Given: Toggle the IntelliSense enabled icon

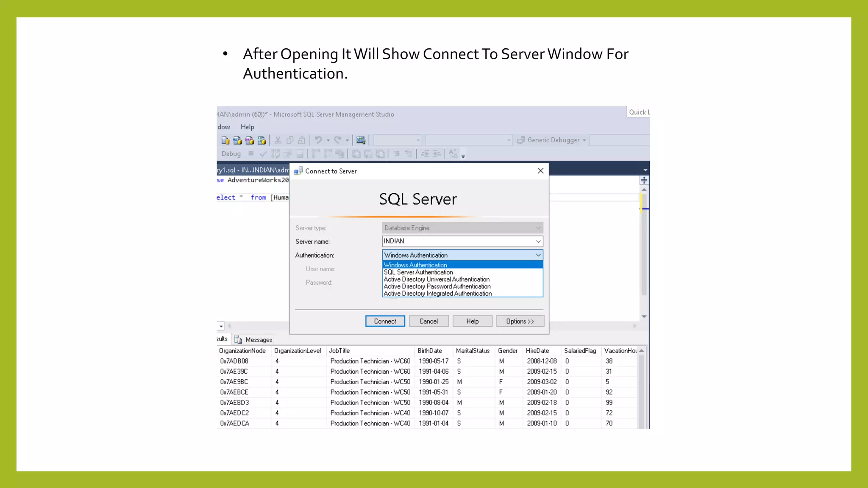Looking at the screenshot, I should [300, 154].
